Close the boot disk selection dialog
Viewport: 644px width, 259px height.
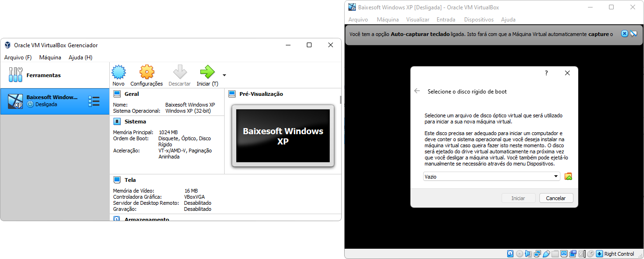567,73
